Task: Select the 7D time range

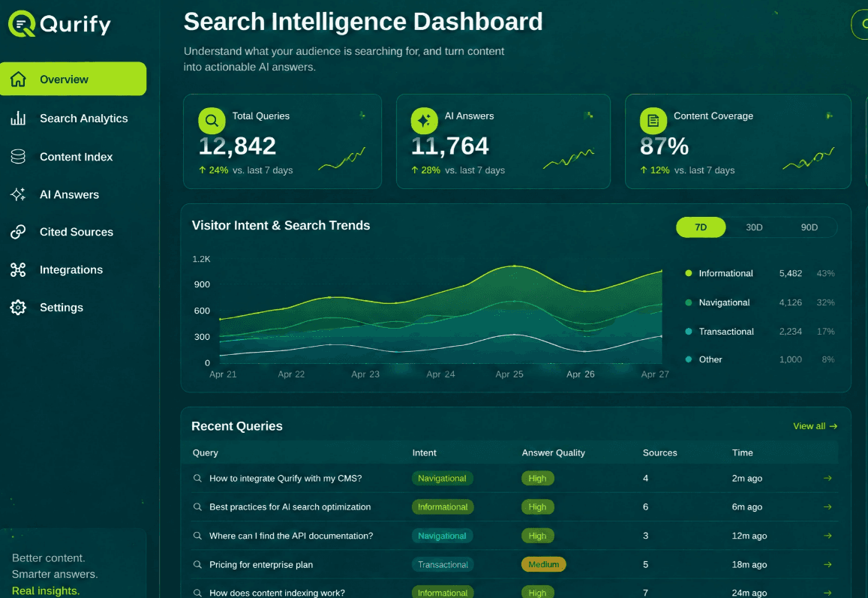Action: tap(701, 227)
